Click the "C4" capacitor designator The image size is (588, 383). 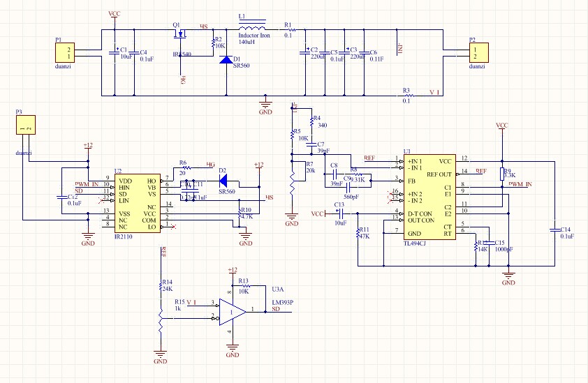click(x=143, y=52)
